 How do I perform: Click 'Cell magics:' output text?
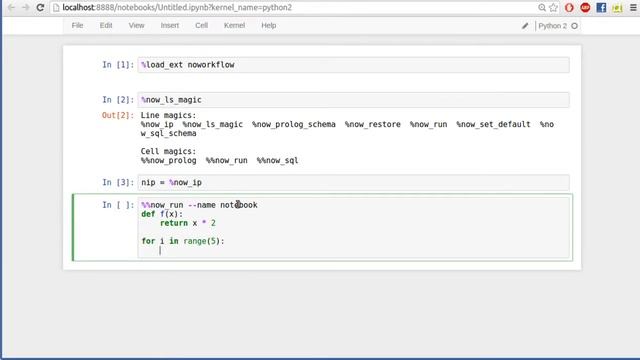tap(168, 151)
